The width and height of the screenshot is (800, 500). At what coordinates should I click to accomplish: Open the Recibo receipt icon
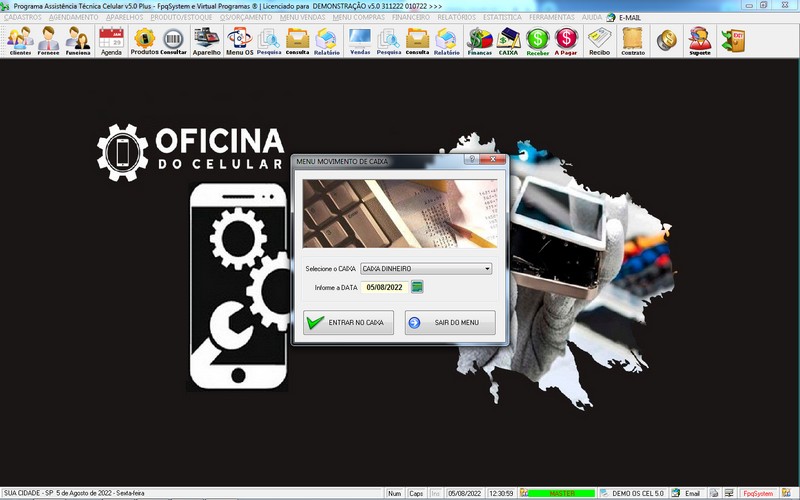pyautogui.click(x=599, y=41)
